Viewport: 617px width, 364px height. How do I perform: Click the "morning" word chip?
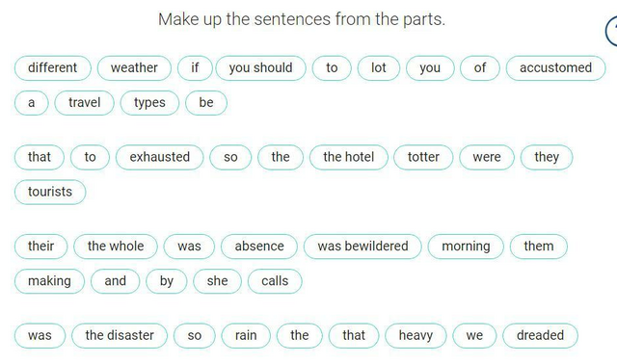(x=466, y=247)
